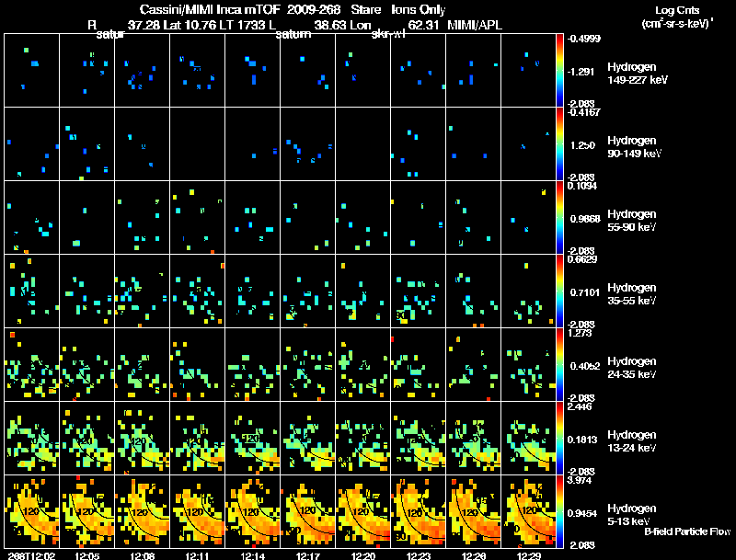The width and height of the screenshot is (736, 560).
Task: Open the 5-13 keV panel at 12:17
Action: tap(308, 511)
